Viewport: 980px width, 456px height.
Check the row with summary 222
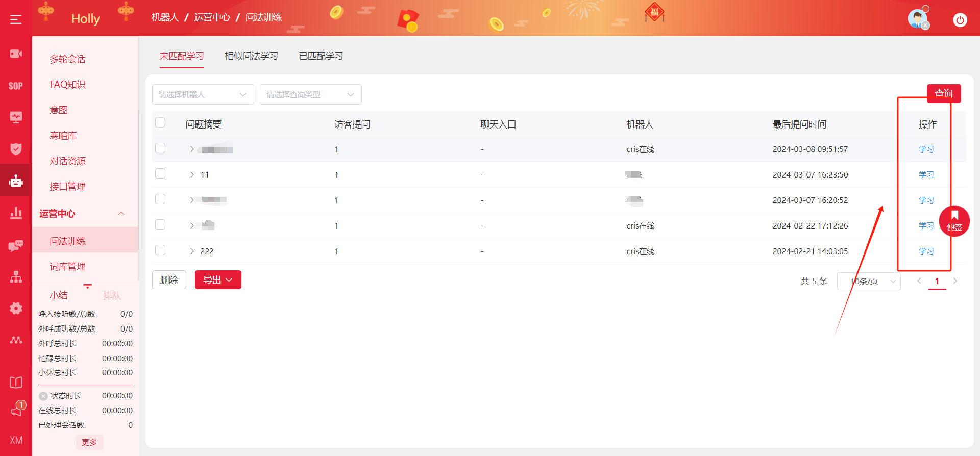[160, 250]
